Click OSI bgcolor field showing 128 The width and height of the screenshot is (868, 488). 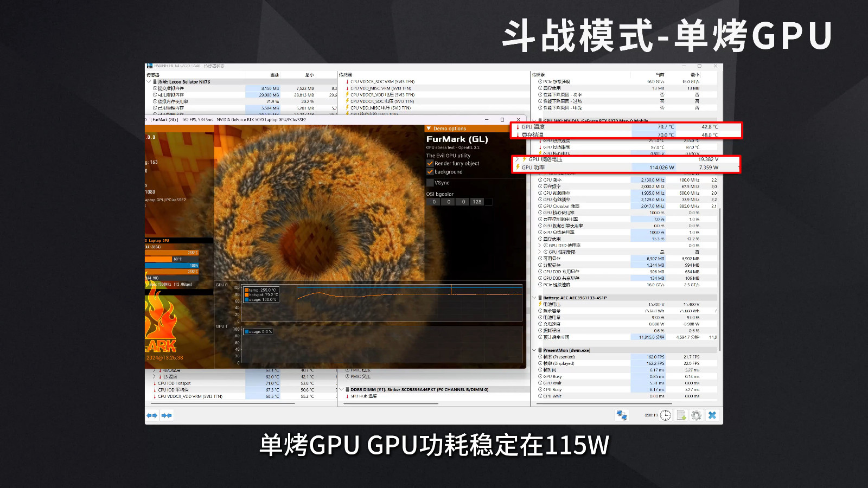pyautogui.click(x=477, y=202)
